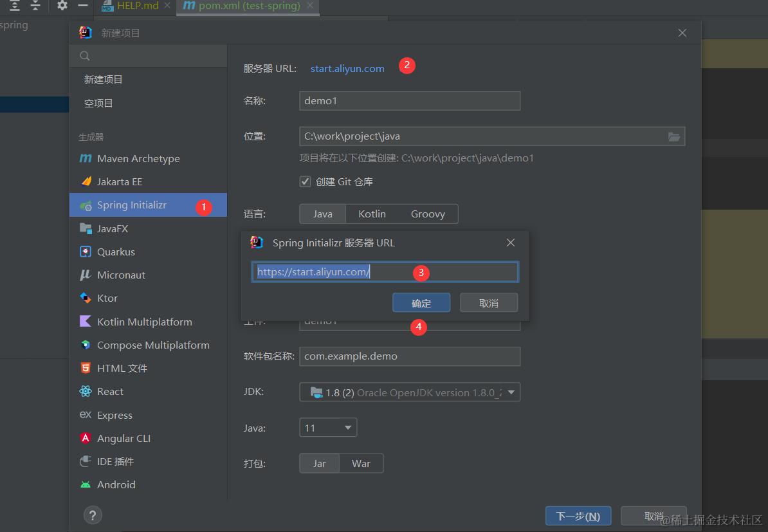The image size is (768, 532).
Task: Select Compose Multiplatform generator
Action: pos(148,345)
